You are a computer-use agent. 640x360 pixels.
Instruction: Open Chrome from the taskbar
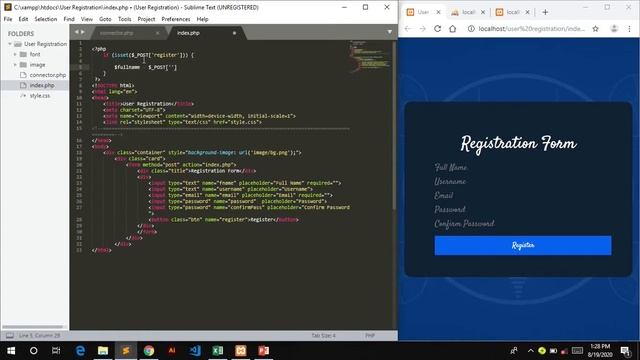point(149,351)
